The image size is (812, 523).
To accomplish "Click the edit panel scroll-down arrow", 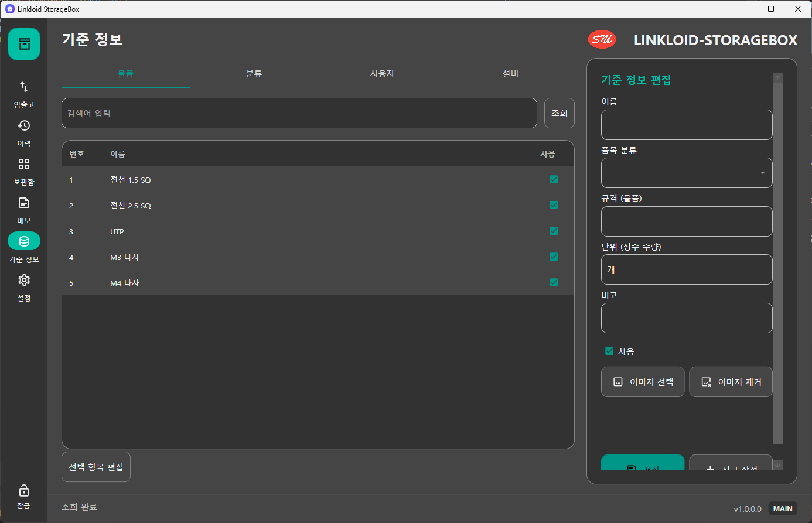I will click(777, 465).
